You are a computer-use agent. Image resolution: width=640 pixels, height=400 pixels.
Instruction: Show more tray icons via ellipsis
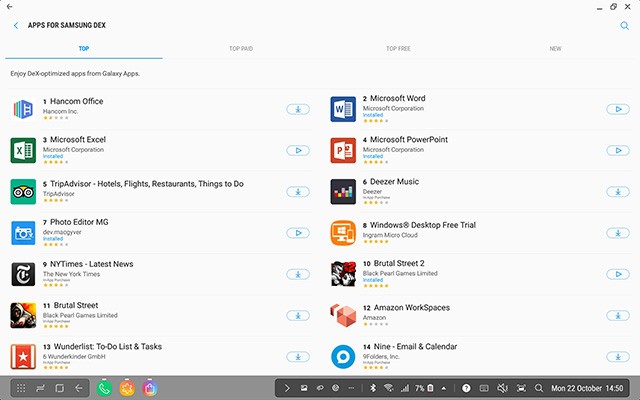351,388
